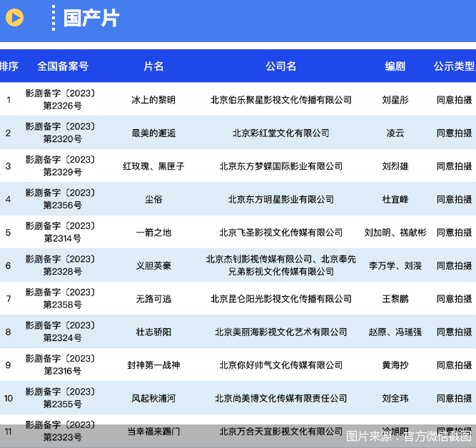Select the 编剧 column header
Image resolution: width=476 pixels, height=448 pixels.
pos(395,66)
